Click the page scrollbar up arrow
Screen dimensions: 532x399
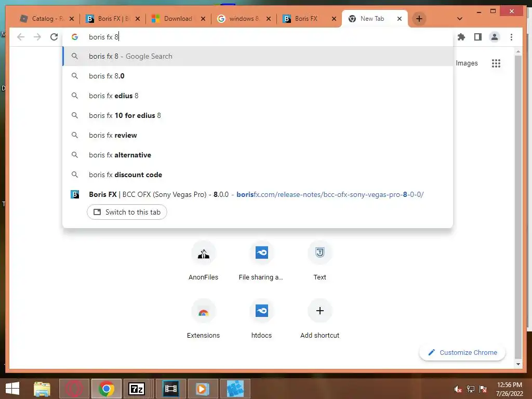tap(518, 51)
